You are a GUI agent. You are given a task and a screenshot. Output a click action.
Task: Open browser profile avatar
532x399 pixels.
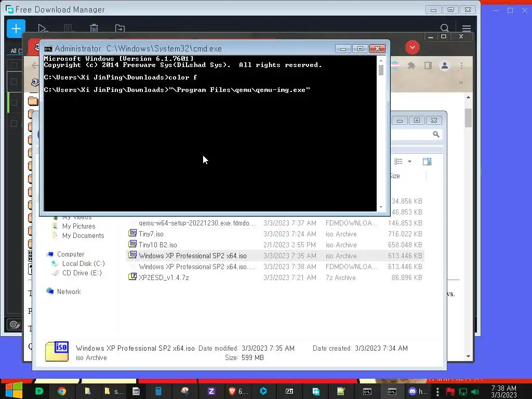[445, 65]
